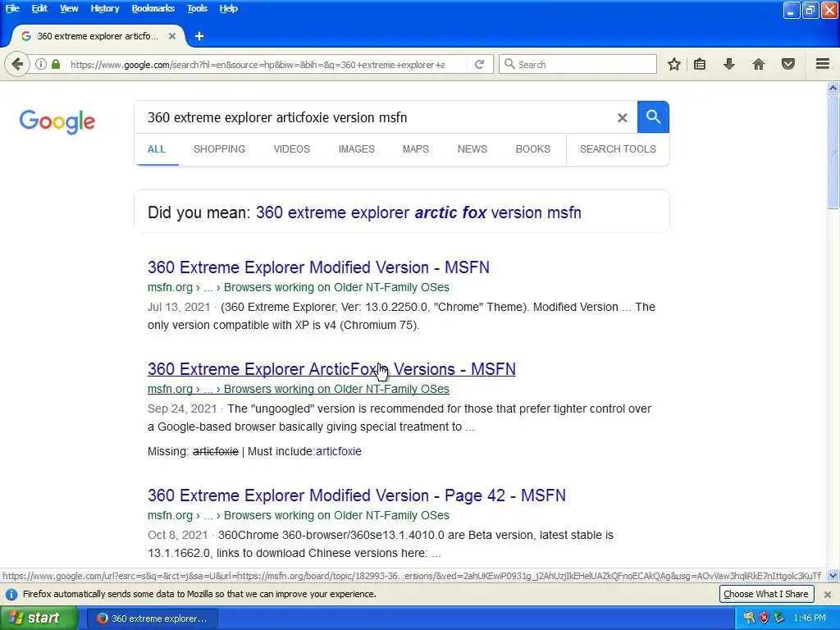
Task: Switch to the IMAGES search tab
Action: [x=356, y=149]
